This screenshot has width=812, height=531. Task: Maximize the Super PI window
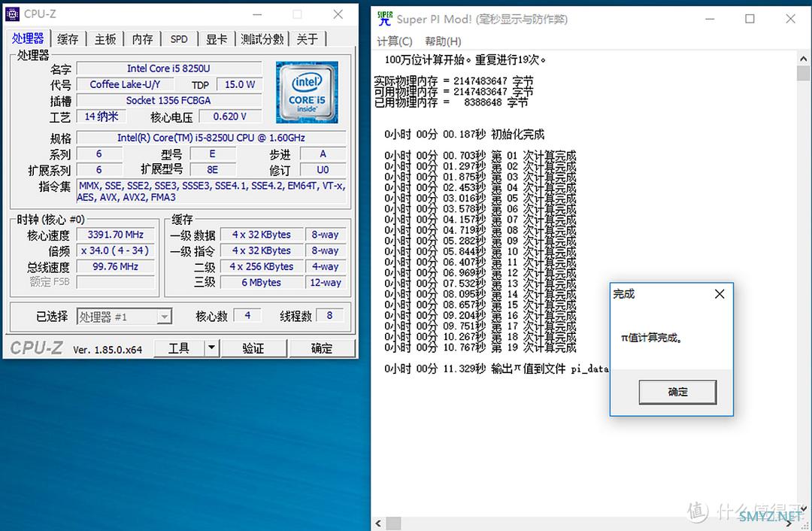coord(750,19)
